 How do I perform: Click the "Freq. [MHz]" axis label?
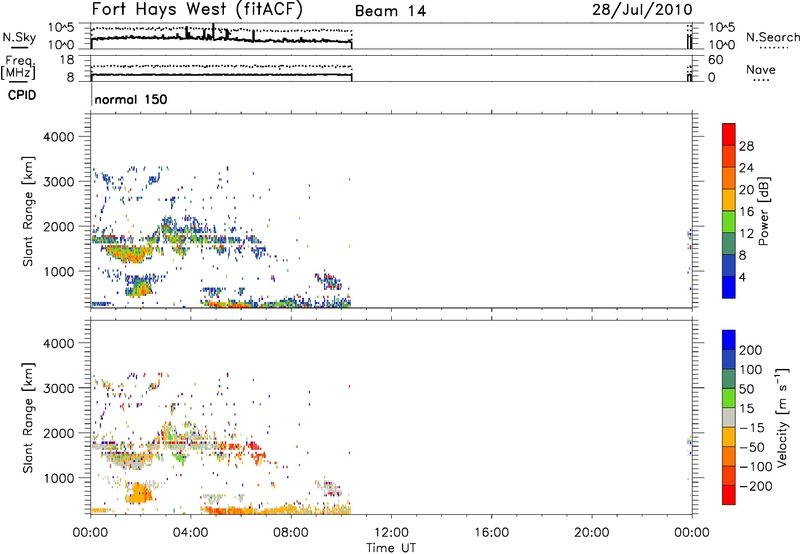(x=18, y=68)
